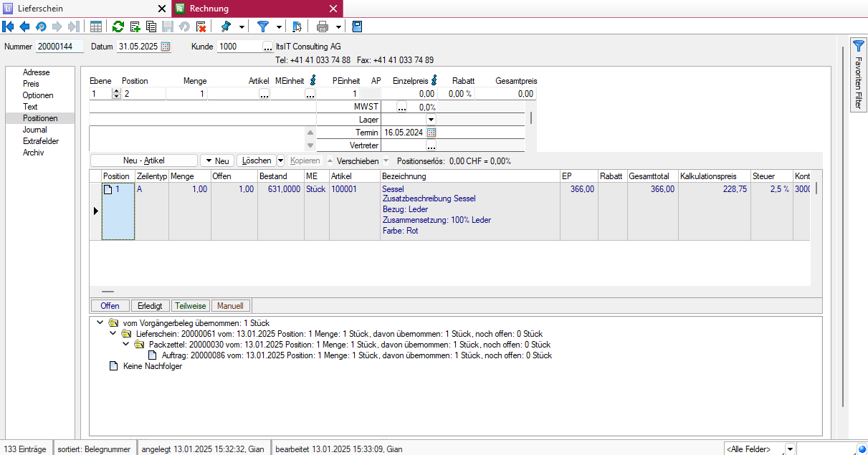This screenshot has height=455, width=868.
Task: Jump to the first record
Action: pyautogui.click(x=9, y=27)
